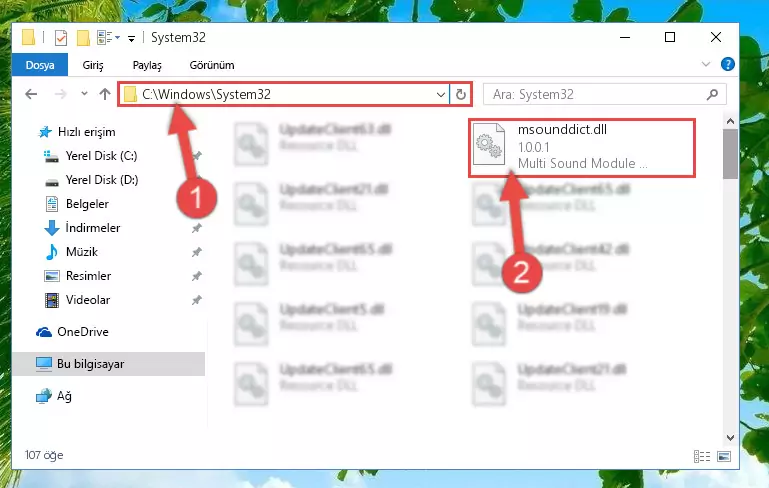The width and height of the screenshot is (769, 488).
Task: Expand the Customize Quick Access Toolbar arrow
Action: coord(131,38)
